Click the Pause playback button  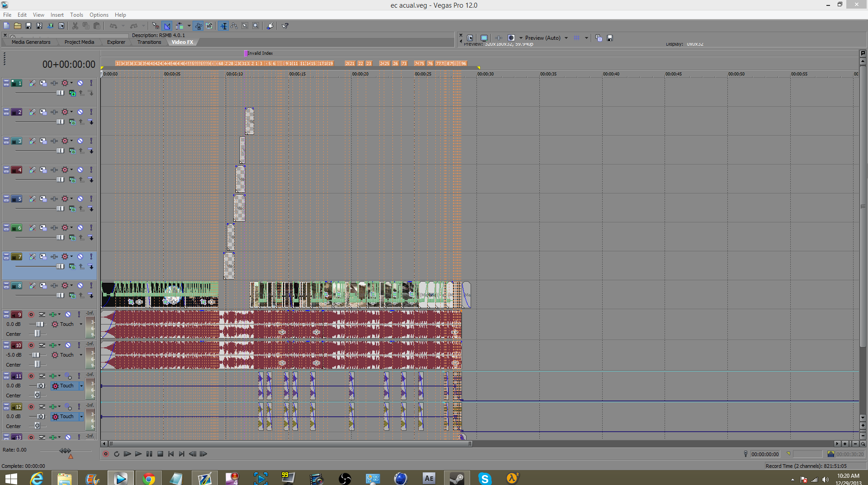pos(149,454)
